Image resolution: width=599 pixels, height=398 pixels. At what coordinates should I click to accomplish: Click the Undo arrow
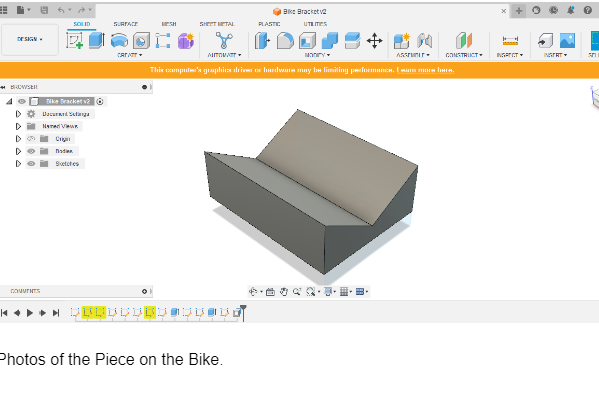[61, 10]
